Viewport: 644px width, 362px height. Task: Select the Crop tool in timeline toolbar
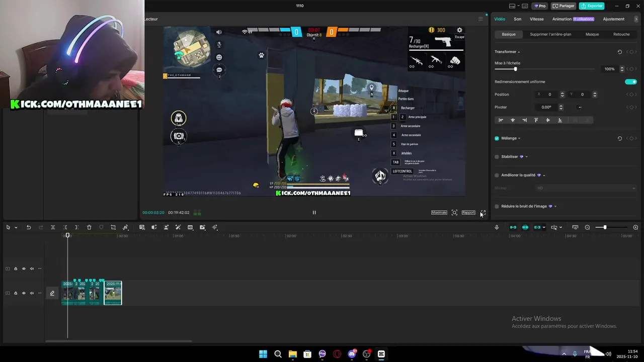113,227
